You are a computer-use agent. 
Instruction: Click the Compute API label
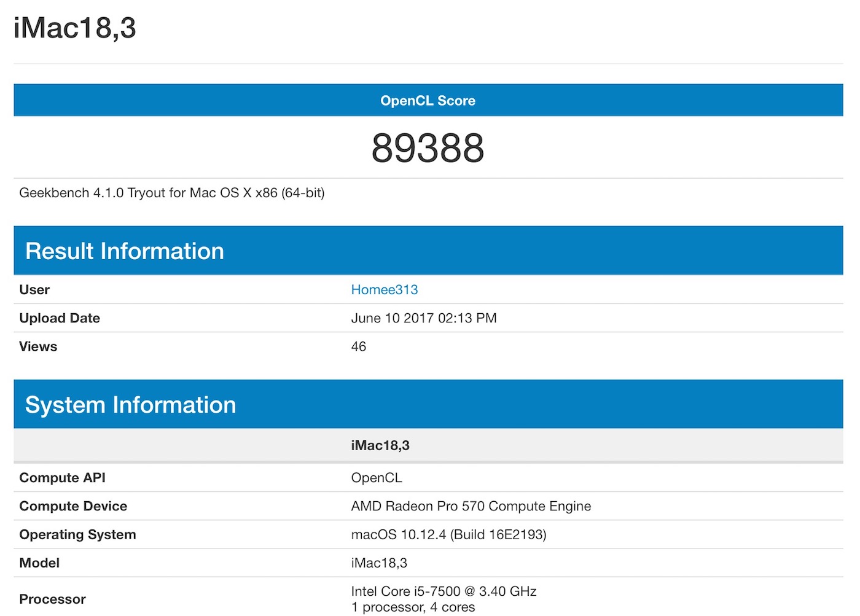63,478
